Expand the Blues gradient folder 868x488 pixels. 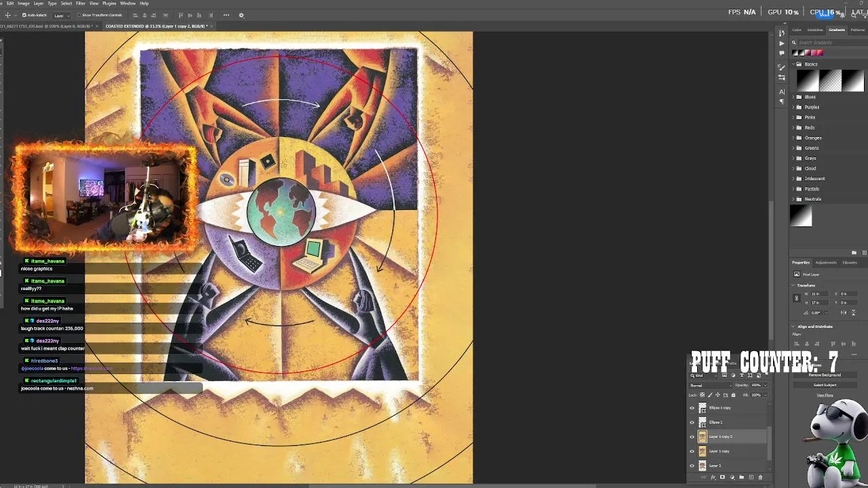(793, 97)
